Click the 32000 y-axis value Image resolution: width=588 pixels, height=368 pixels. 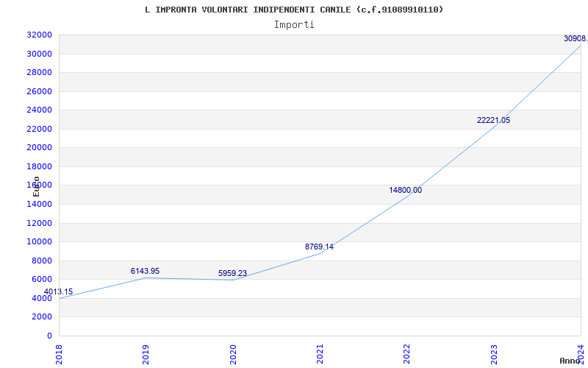[39, 35]
